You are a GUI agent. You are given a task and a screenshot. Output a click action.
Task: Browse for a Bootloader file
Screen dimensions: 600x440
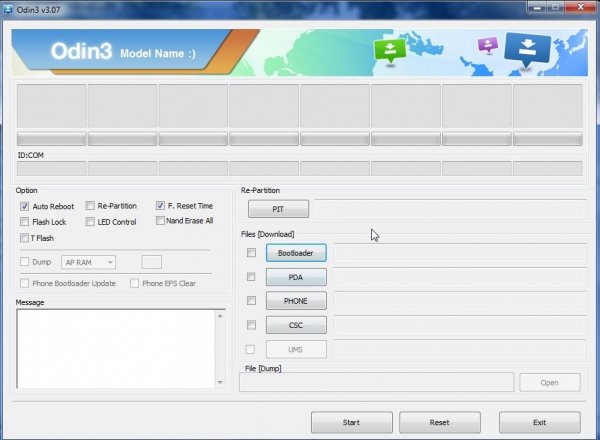[296, 253]
